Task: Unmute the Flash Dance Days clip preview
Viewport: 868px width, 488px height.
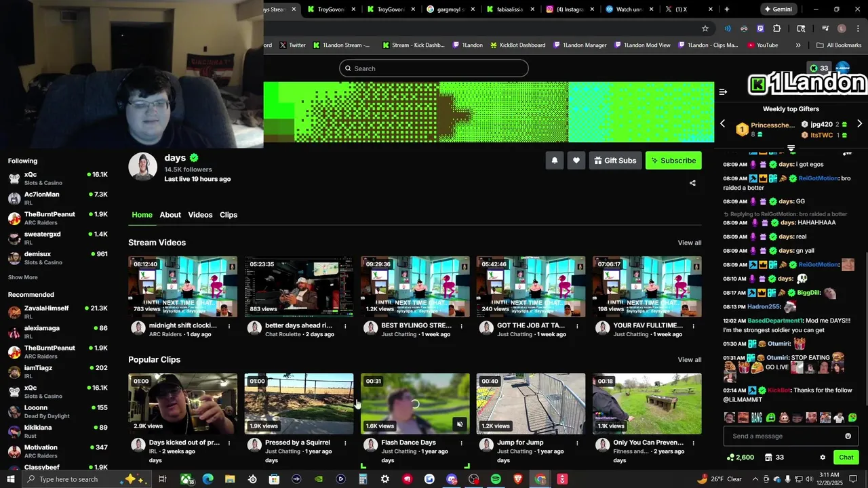Action: pyautogui.click(x=459, y=424)
